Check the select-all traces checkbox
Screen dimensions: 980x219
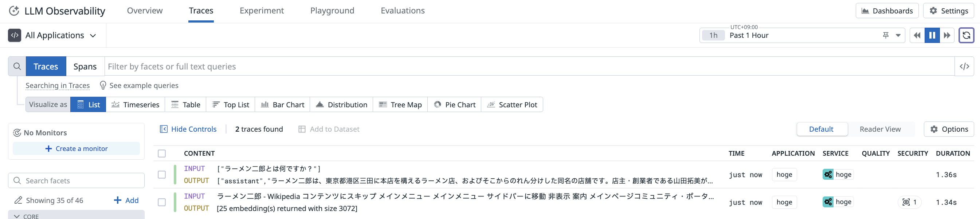pyautogui.click(x=162, y=154)
